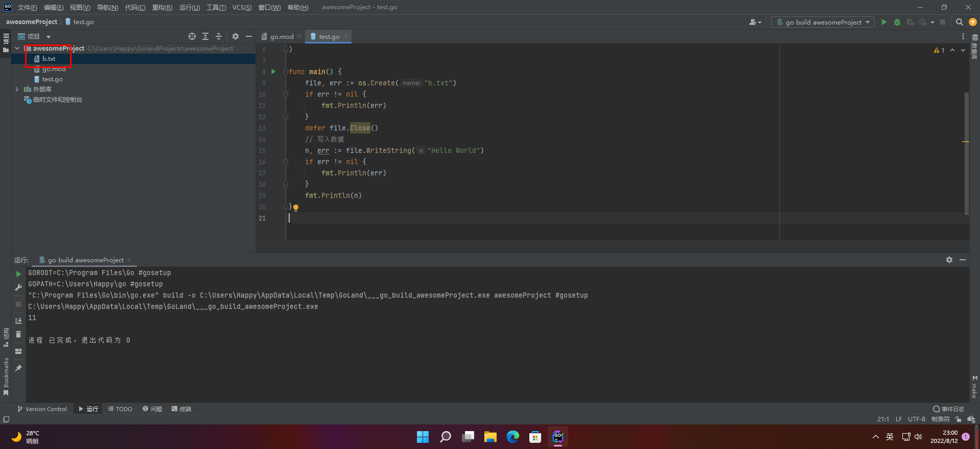Click editor vertical scrollbar
Image resolution: width=980 pixels, height=449 pixels.
(x=966, y=153)
